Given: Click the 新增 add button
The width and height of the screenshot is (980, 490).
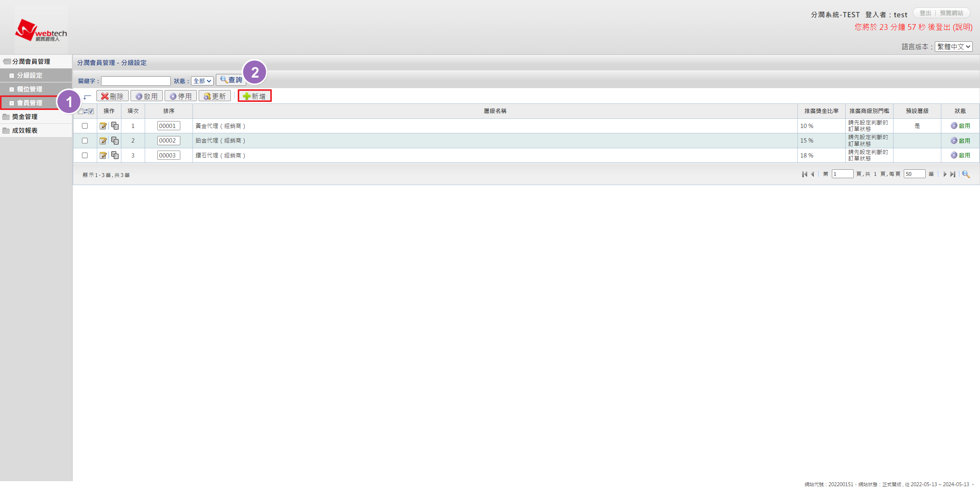Looking at the screenshot, I should 255,96.
